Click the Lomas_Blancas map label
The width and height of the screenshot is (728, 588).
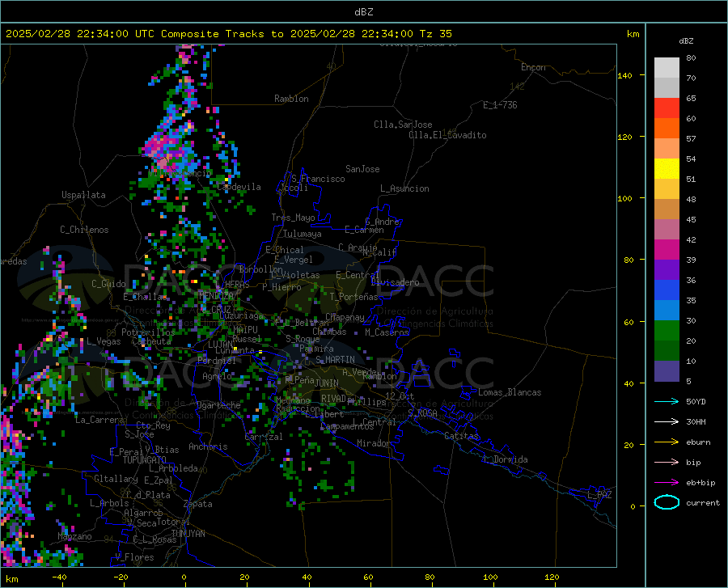point(510,392)
